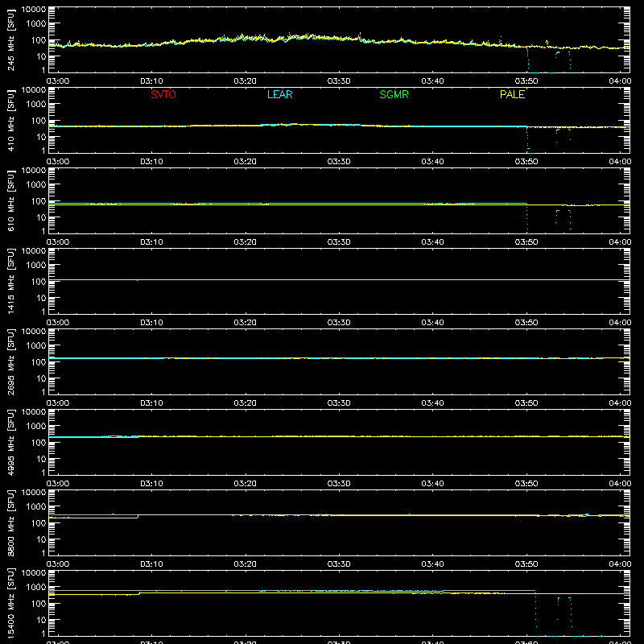Click the 10000 y-axis value of 245 MHz plot
The width and height of the screenshot is (644, 644).
(x=34, y=10)
